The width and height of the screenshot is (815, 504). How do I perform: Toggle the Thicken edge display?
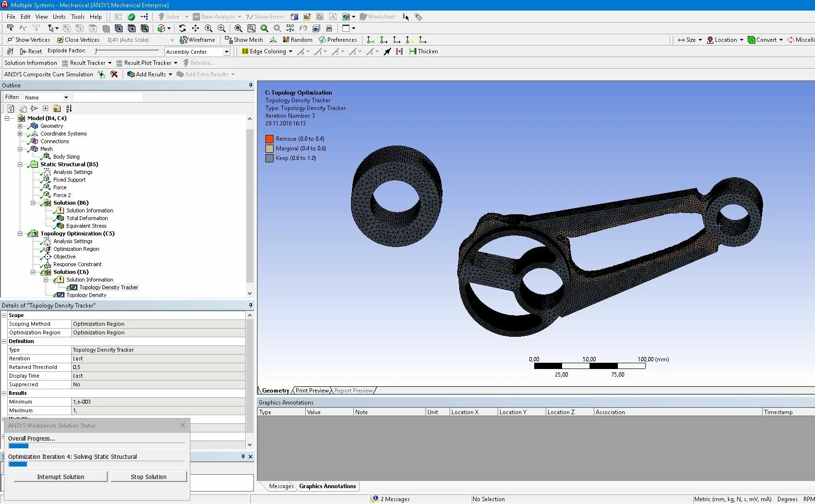(424, 51)
